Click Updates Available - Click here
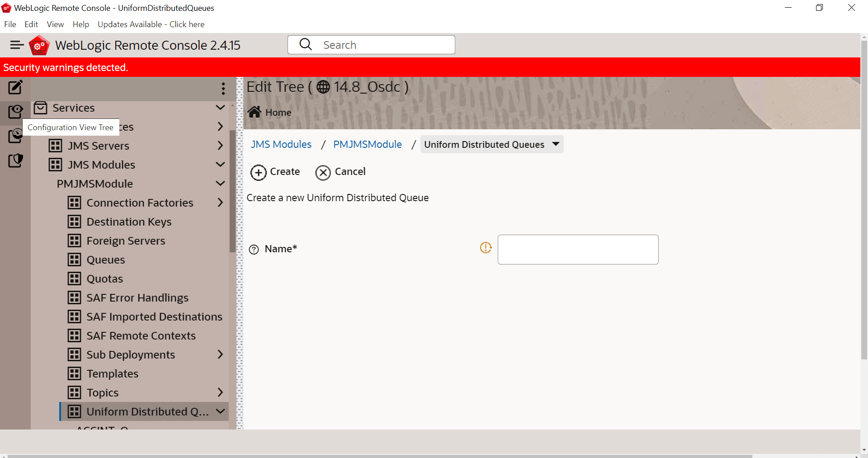Viewport: 868px width, 458px height. pyautogui.click(x=151, y=24)
